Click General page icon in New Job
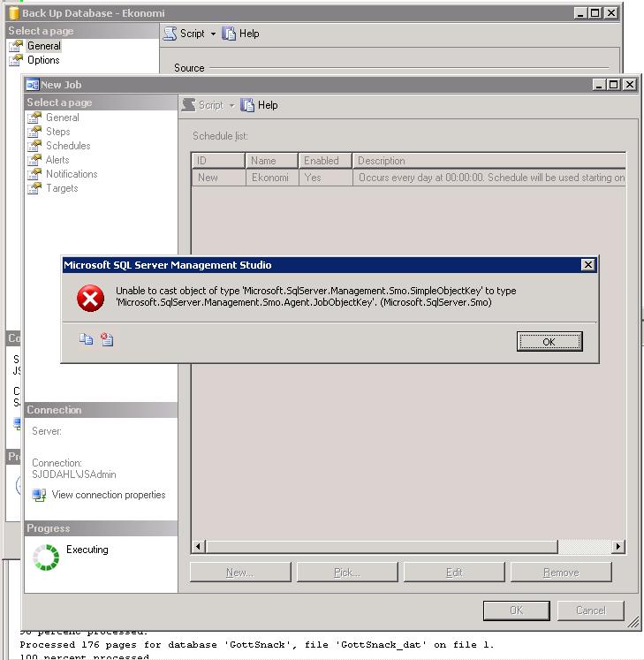644x660 pixels. [x=34, y=118]
